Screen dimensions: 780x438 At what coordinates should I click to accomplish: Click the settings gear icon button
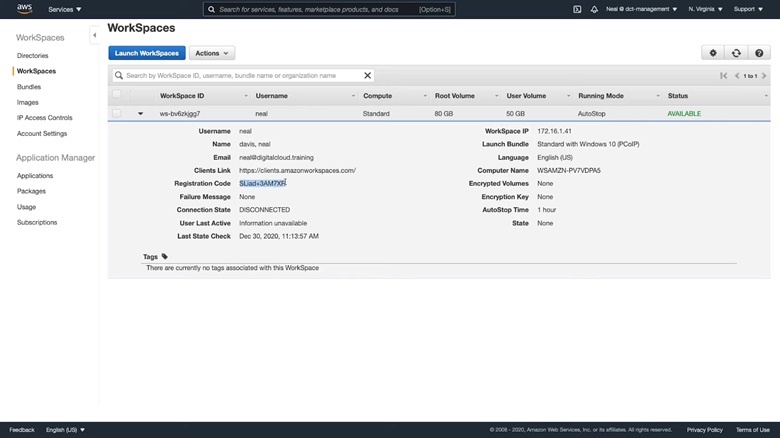point(713,53)
